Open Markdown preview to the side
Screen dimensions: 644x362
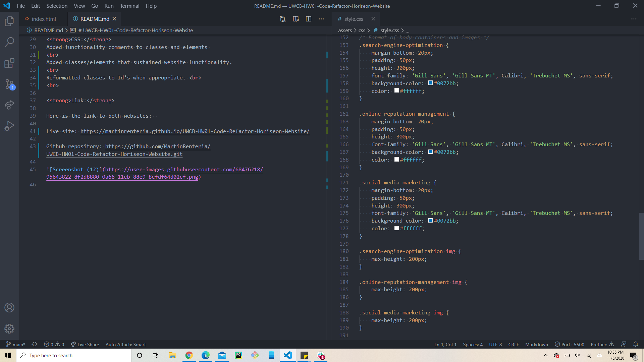[x=296, y=19]
